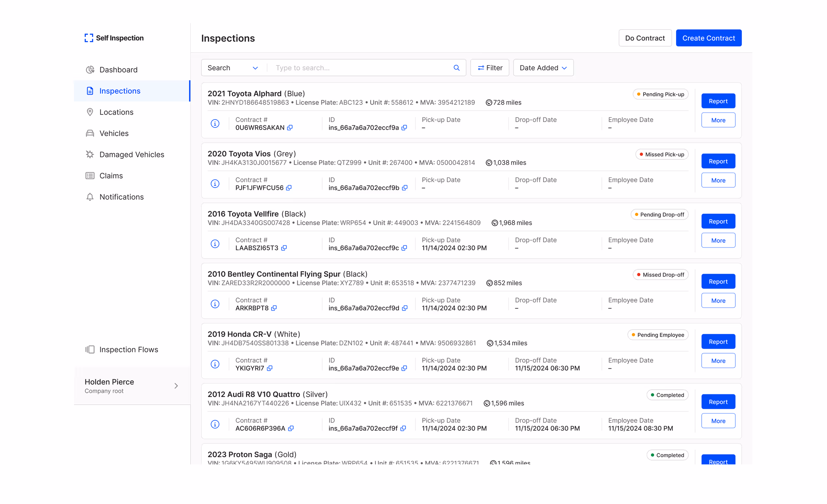Go to Damaged Vehicles in the sidebar
Viewport: 827px width, 504px height.
[x=132, y=154]
